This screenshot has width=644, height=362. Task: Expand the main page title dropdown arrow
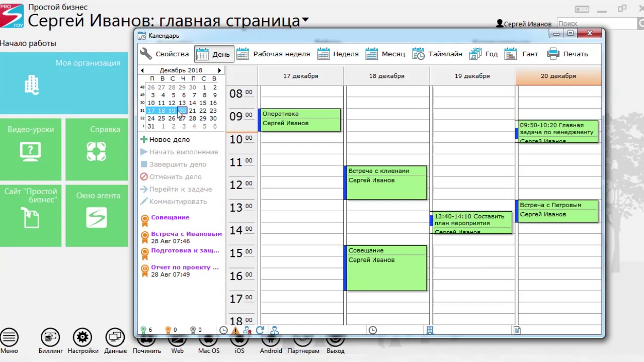[305, 21]
